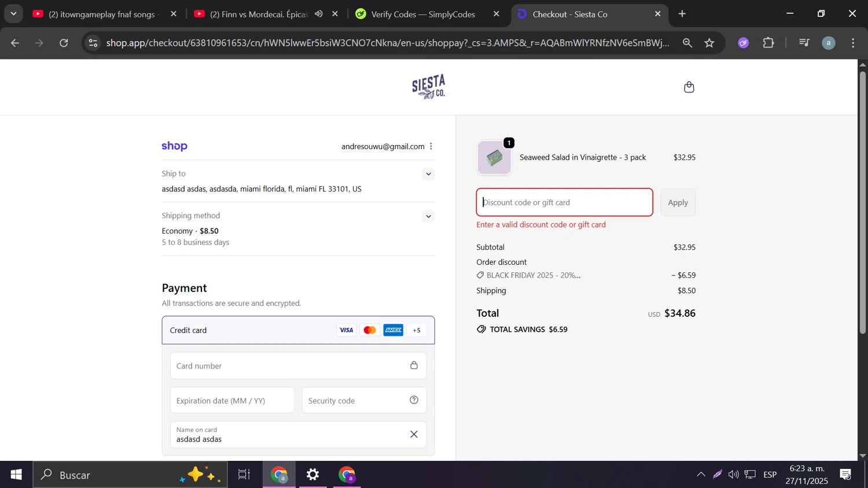
Task: Switch to the Finn vs Mordecai tab
Action: [x=259, y=14]
